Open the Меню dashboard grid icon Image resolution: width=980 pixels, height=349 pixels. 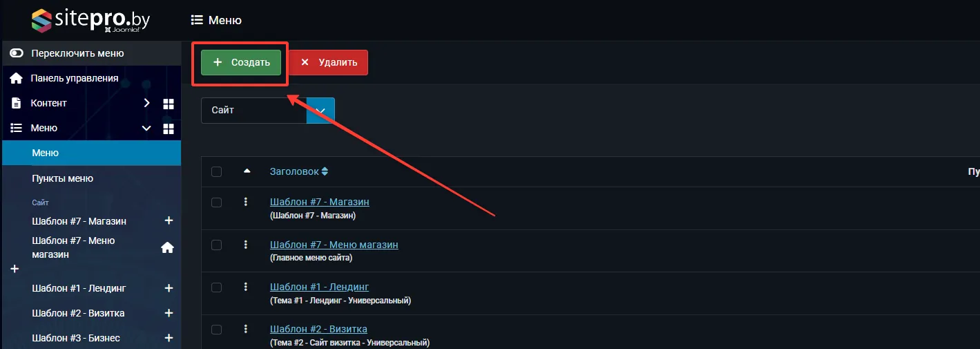point(168,129)
